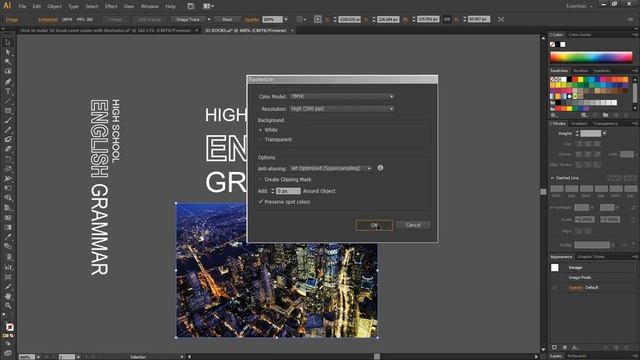Select the Magic Wand tool

(8, 62)
